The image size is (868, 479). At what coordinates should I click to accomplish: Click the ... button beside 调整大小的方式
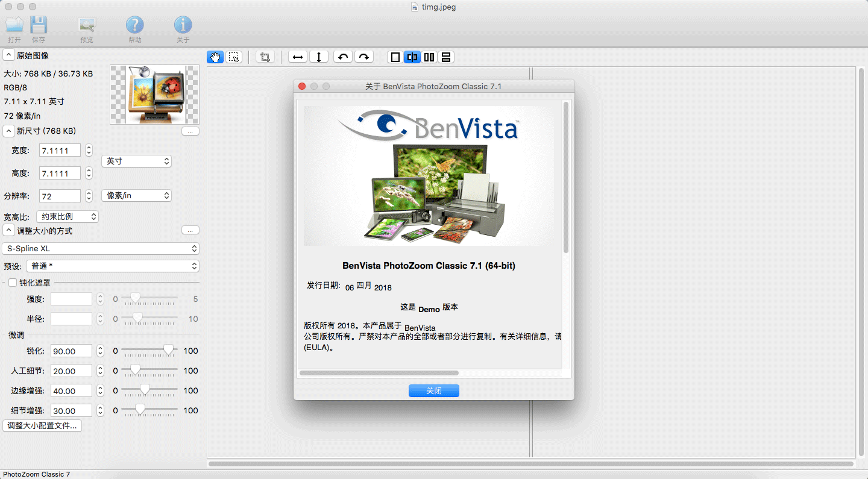[190, 231]
